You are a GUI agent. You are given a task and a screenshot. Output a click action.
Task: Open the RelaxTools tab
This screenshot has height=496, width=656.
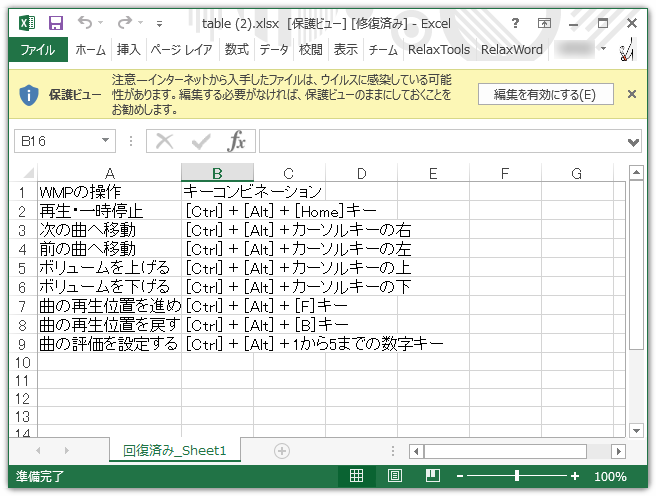pos(439,50)
